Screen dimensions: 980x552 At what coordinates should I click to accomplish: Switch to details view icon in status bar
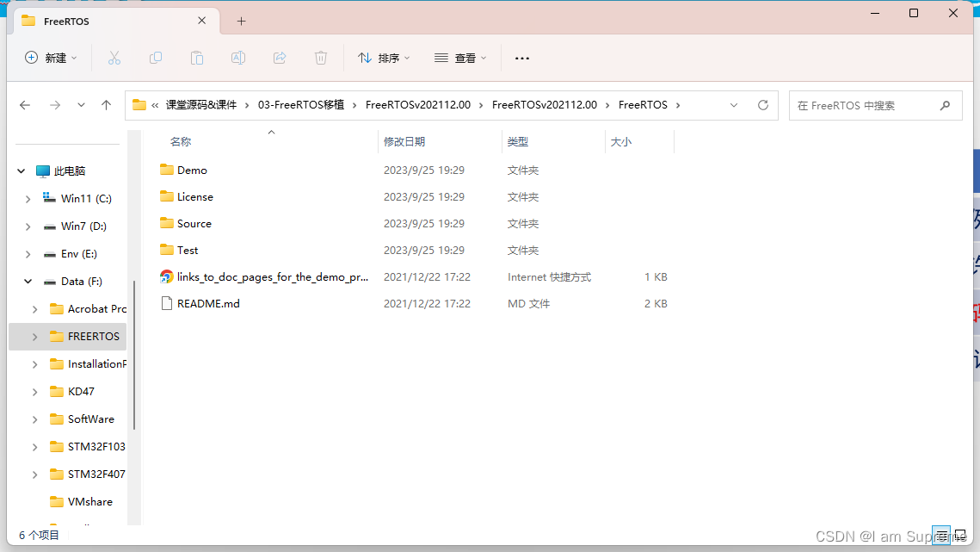tap(941, 535)
